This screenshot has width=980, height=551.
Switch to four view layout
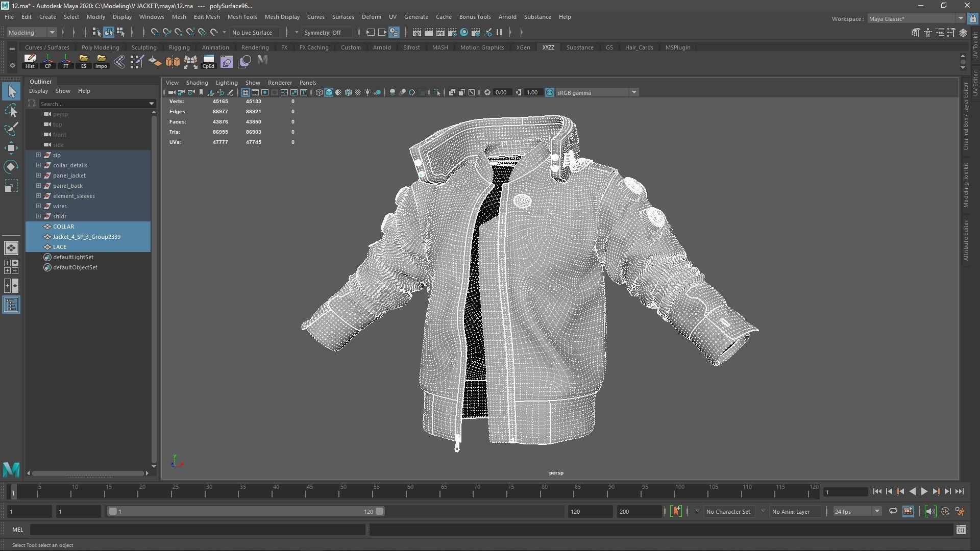[11, 266]
